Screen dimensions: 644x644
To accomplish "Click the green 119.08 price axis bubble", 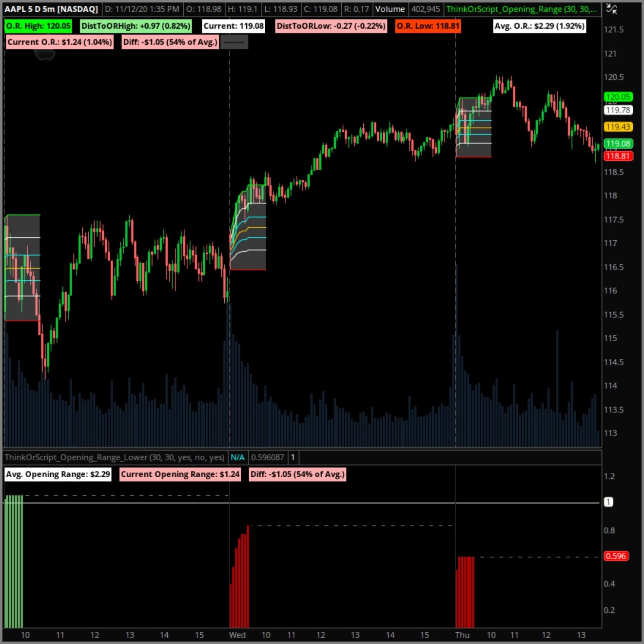I will point(618,144).
